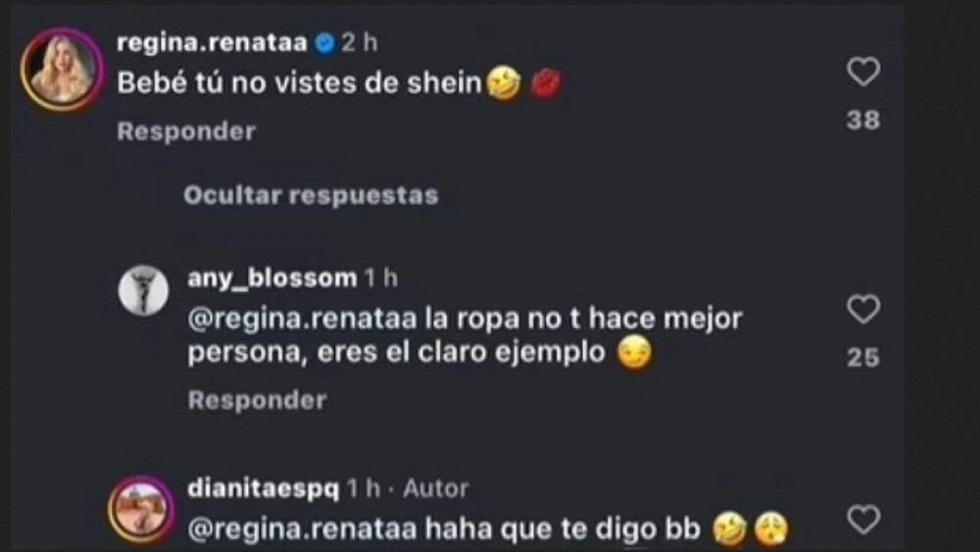Like dianitaespq's reply with heart icon
The width and height of the screenshot is (980, 552).
click(863, 519)
